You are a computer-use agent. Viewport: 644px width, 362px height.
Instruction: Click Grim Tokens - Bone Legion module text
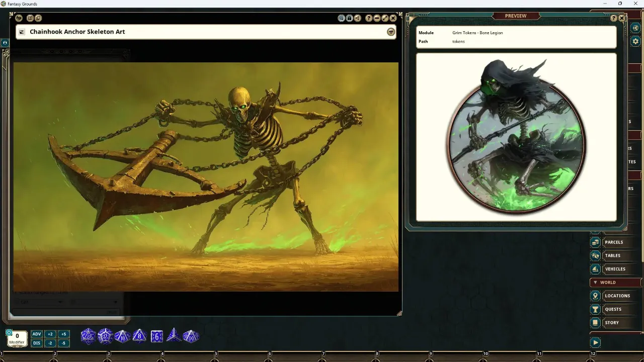tap(477, 33)
